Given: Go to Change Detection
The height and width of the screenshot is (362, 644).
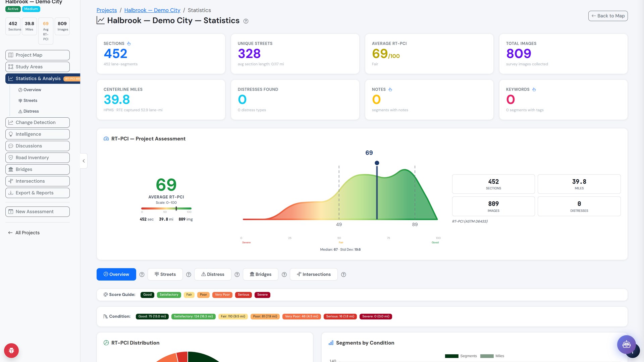Looking at the screenshot, I should pos(38,122).
